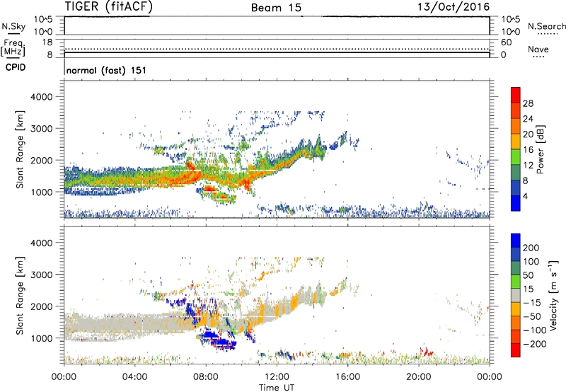Click the '12:00' time tick label
This screenshot has height=392, width=566.
coord(277,377)
